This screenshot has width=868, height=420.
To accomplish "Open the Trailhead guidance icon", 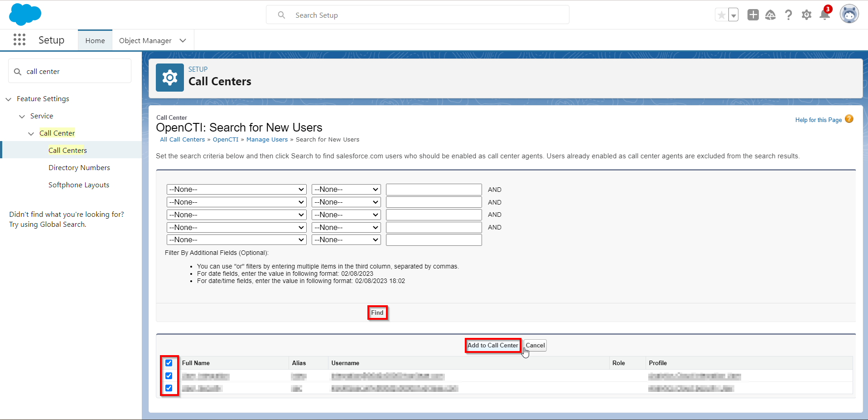I will point(770,15).
